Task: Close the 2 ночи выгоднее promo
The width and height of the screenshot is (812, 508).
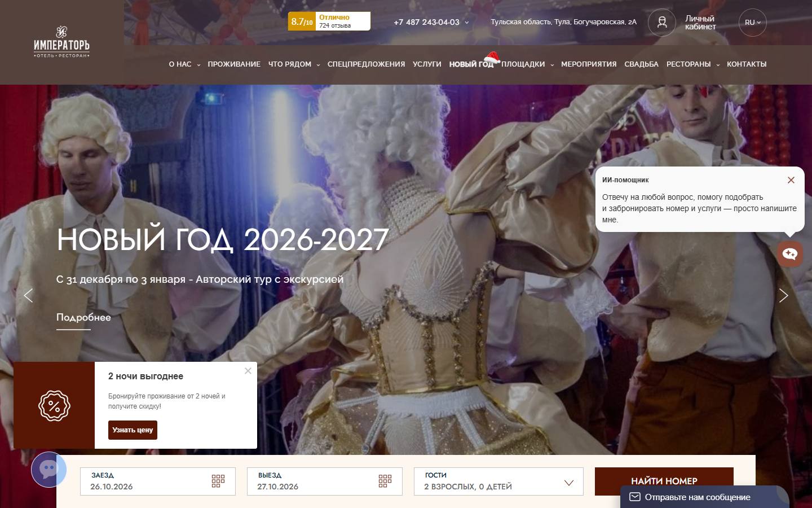Action: pyautogui.click(x=248, y=371)
